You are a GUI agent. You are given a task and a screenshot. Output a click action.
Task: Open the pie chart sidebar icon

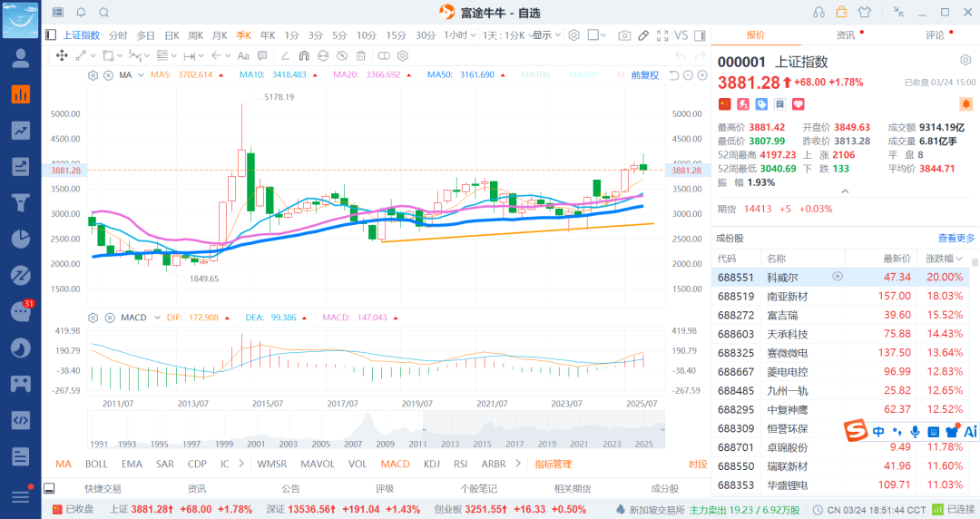[21, 239]
